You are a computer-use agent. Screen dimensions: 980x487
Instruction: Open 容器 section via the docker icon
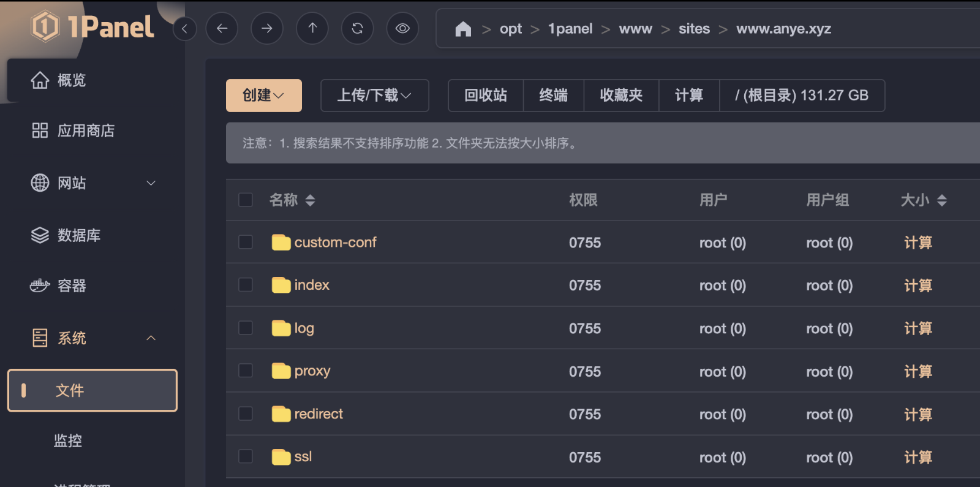(39, 285)
